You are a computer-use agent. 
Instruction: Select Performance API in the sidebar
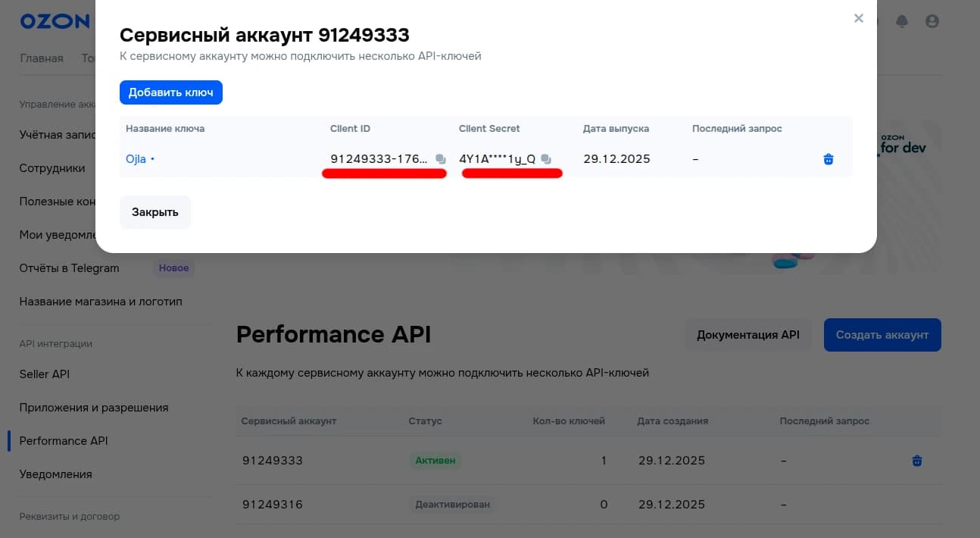[64, 441]
